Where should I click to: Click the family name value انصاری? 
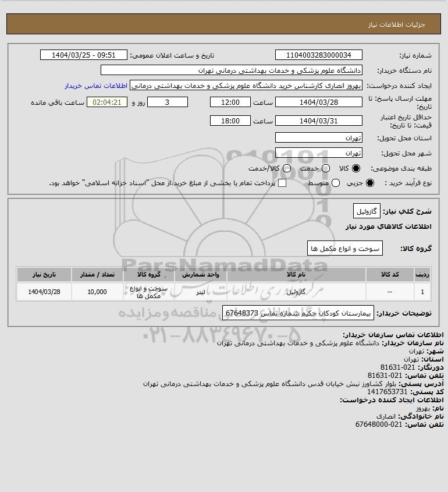(386, 416)
